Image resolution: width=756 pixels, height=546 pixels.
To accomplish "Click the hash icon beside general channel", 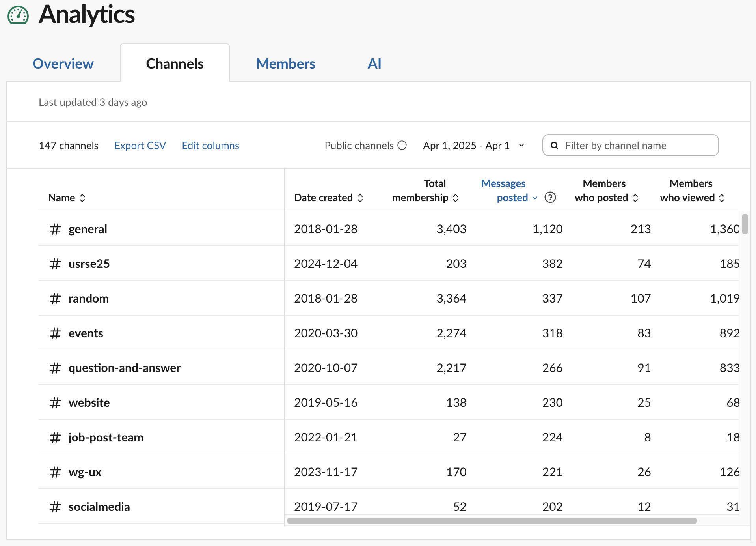I will tap(55, 229).
